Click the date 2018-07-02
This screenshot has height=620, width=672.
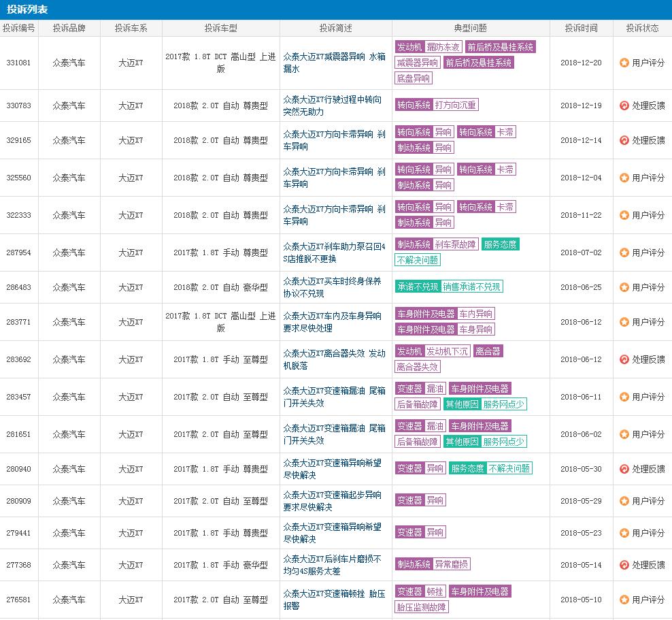581,252
